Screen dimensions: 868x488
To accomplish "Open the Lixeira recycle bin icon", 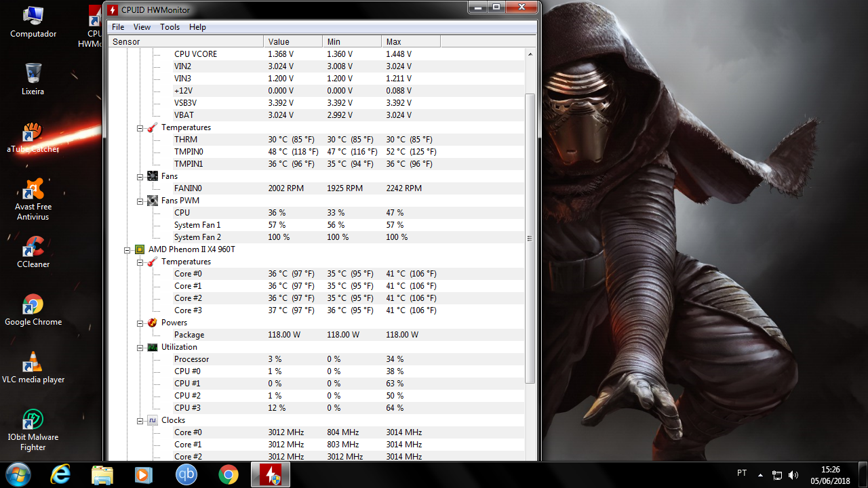I will pyautogui.click(x=33, y=79).
